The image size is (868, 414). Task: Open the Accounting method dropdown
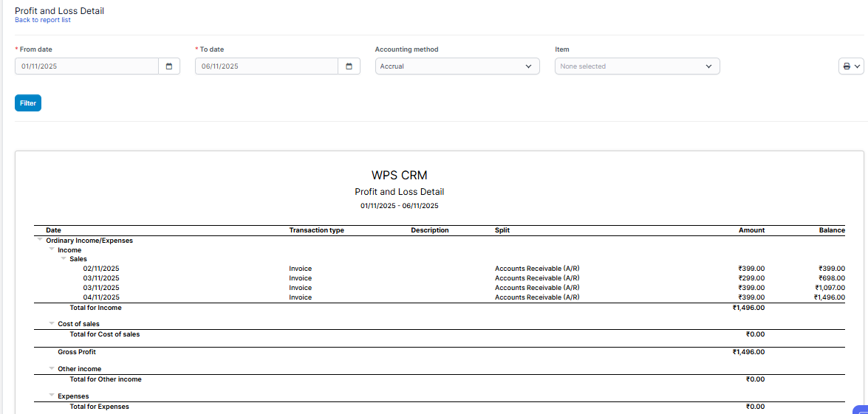click(x=457, y=66)
